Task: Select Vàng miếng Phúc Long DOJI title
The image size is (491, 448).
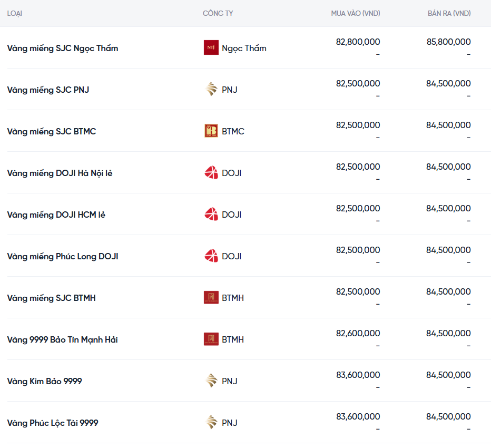Action: [x=63, y=257]
